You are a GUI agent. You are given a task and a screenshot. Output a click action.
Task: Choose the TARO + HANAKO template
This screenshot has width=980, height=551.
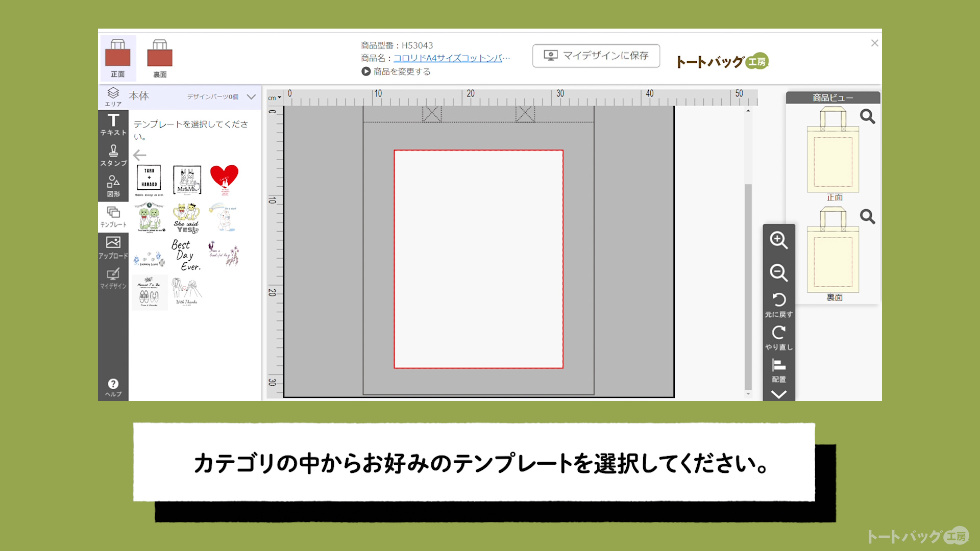[149, 180]
